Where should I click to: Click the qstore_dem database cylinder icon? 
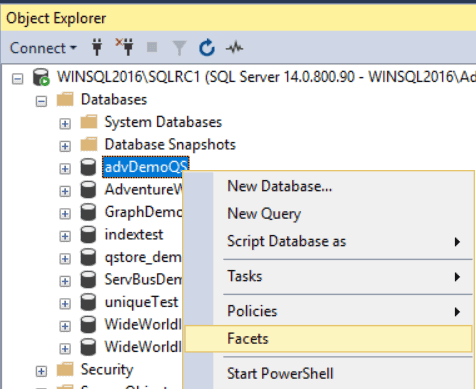point(88,257)
